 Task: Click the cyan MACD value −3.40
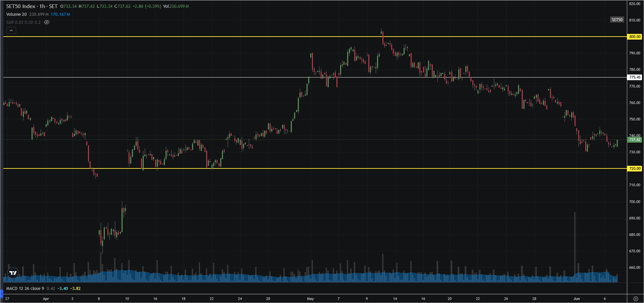point(62,289)
